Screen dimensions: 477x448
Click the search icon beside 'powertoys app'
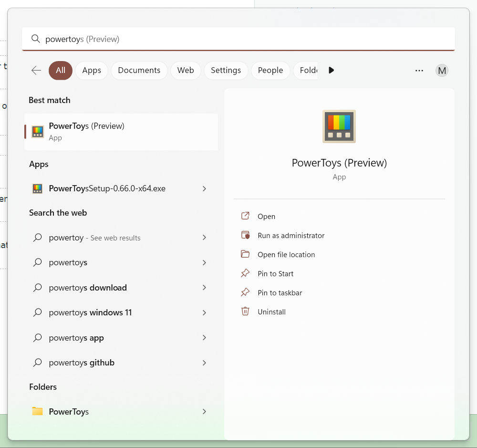point(37,337)
